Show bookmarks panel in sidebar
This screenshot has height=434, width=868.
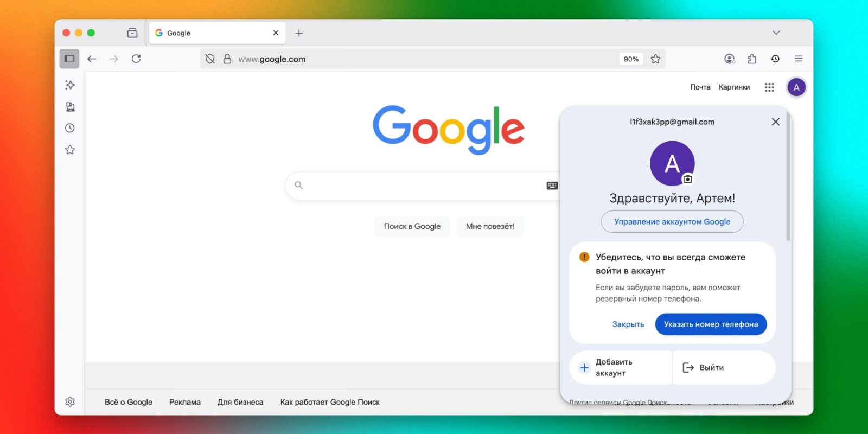click(x=70, y=150)
